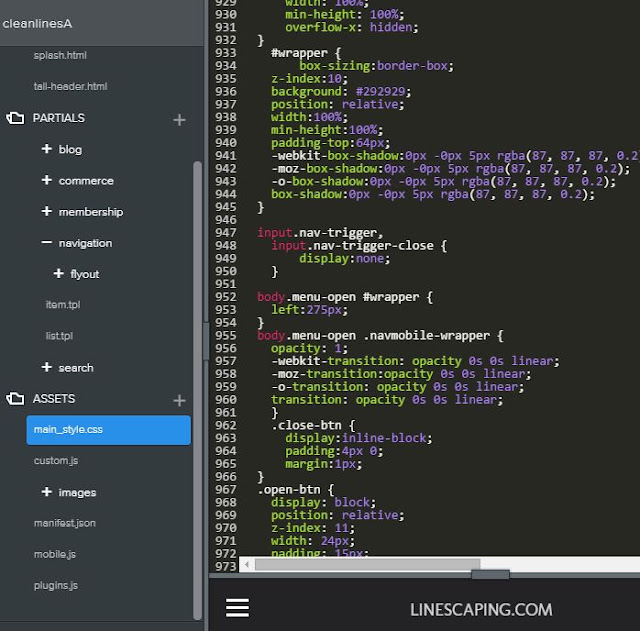Image resolution: width=640 pixels, height=631 pixels.
Task: Expand the images folder
Action: coord(47,492)
